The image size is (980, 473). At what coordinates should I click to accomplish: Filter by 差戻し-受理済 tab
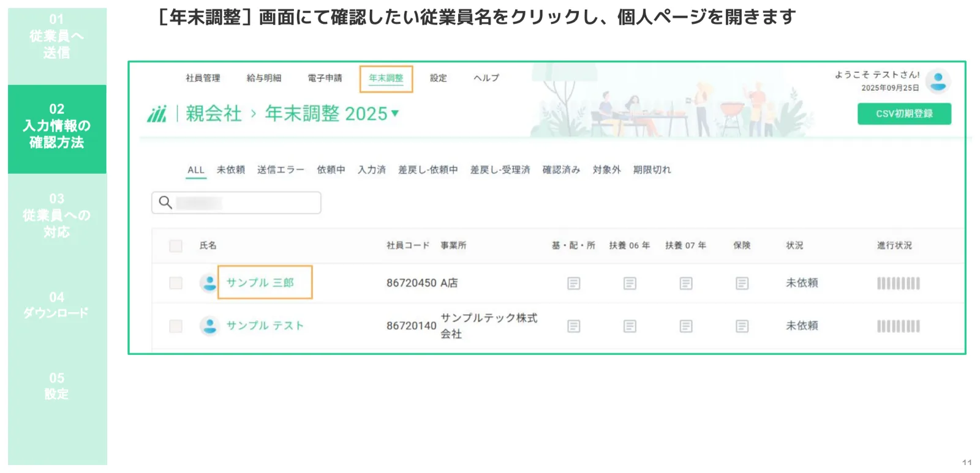click(x=500, y=170)
